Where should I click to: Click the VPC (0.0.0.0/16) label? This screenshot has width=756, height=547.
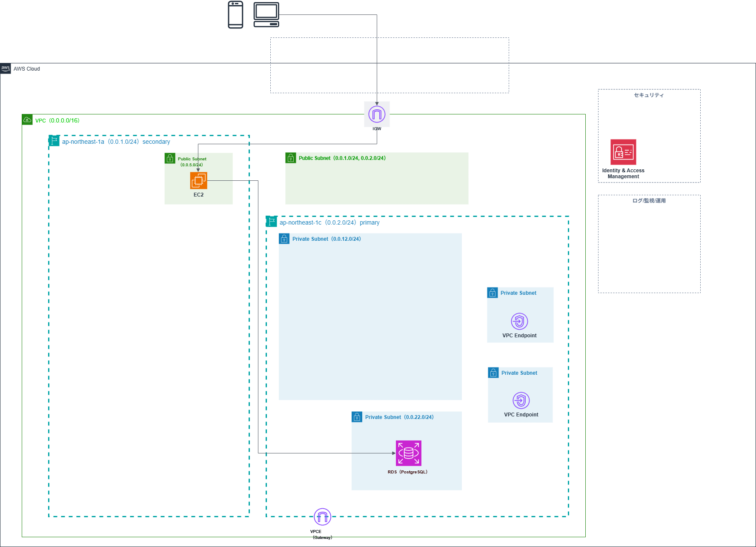tap(57, 120)
